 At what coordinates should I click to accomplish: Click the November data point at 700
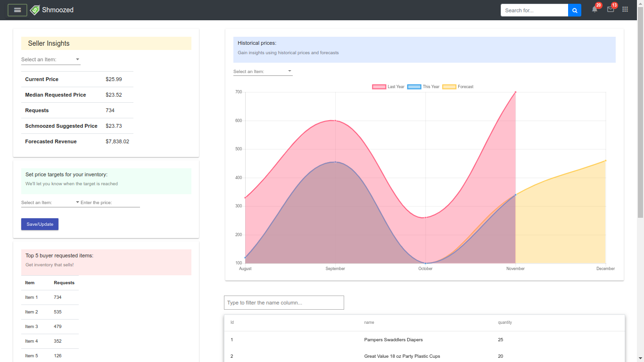(515, 92)
